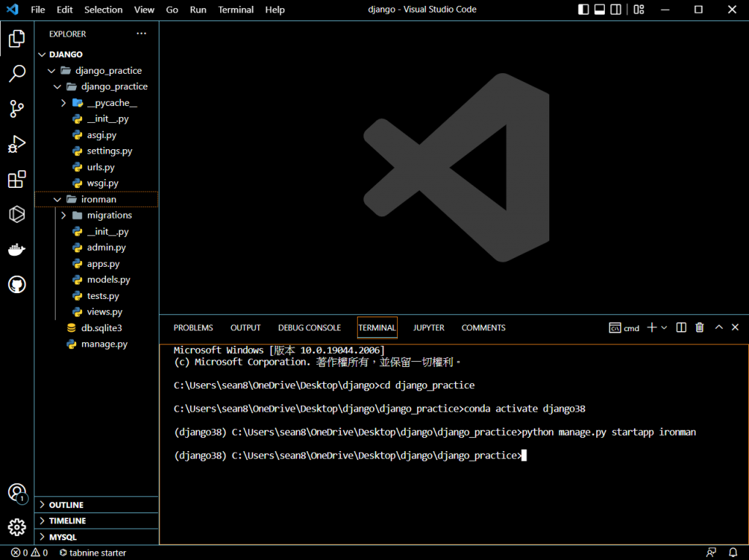Open the Explorer view in activity bar
749x560 pixels.
point(17,38)
